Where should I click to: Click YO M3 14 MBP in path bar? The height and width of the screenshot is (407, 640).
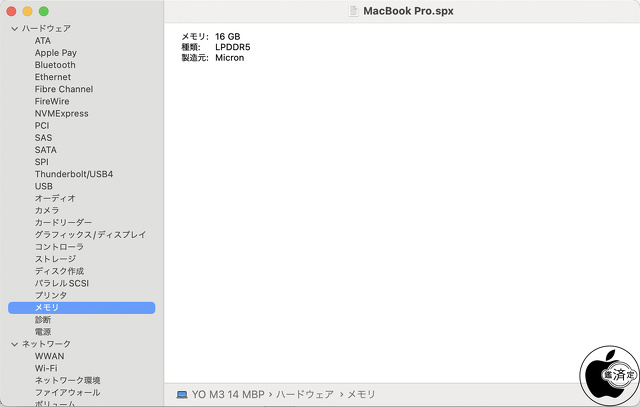(228, 394)
